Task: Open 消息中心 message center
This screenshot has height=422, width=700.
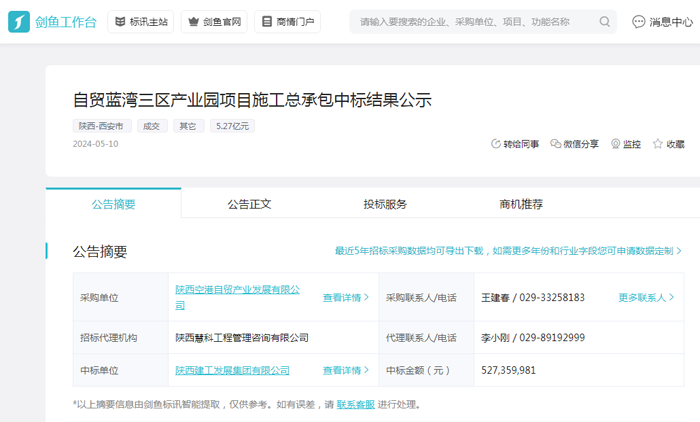Action: [x=662, y=21]
